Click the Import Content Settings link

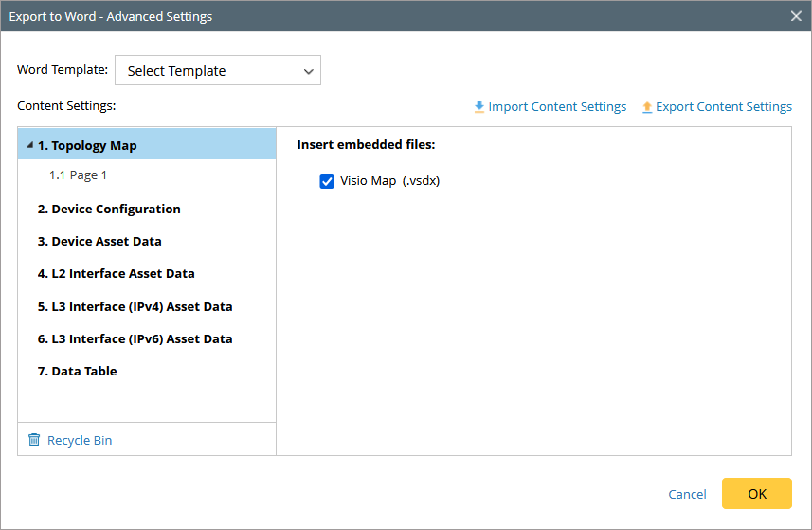[557, 107]
